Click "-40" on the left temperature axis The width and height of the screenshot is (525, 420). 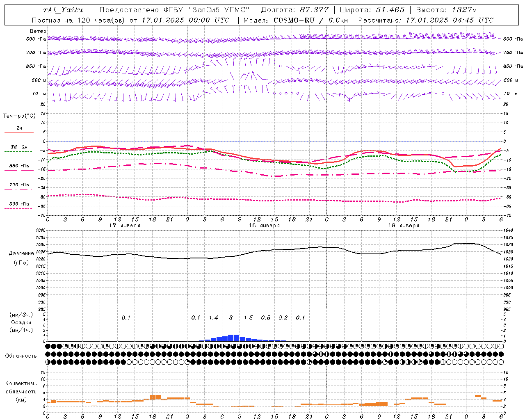42,215
